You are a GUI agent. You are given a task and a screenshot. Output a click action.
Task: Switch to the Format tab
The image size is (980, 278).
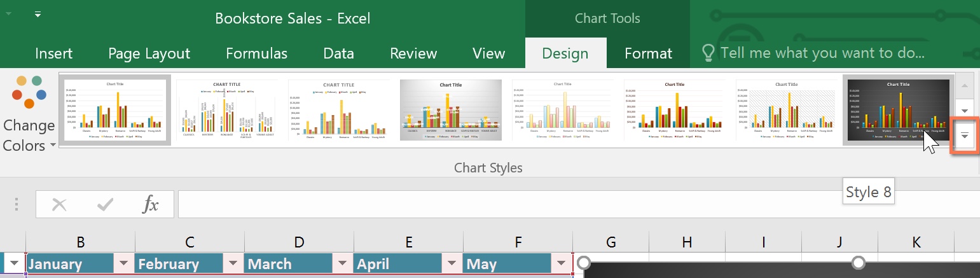648,53
